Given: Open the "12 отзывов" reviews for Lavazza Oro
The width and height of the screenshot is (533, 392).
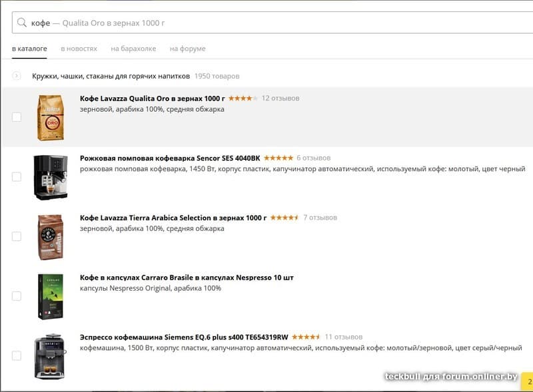Looking at the screenshot, I should tap(280, 98).
